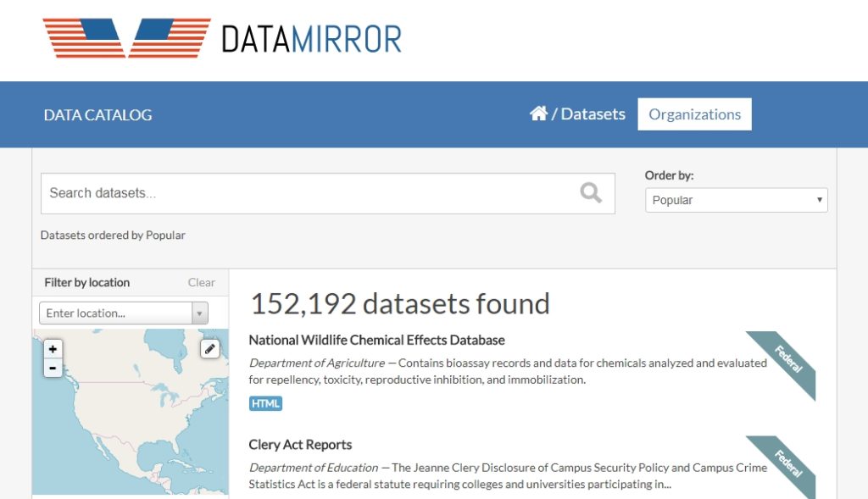Click the Search datasets input field
Screen dimensions: 868x499
tap(297, 193)
